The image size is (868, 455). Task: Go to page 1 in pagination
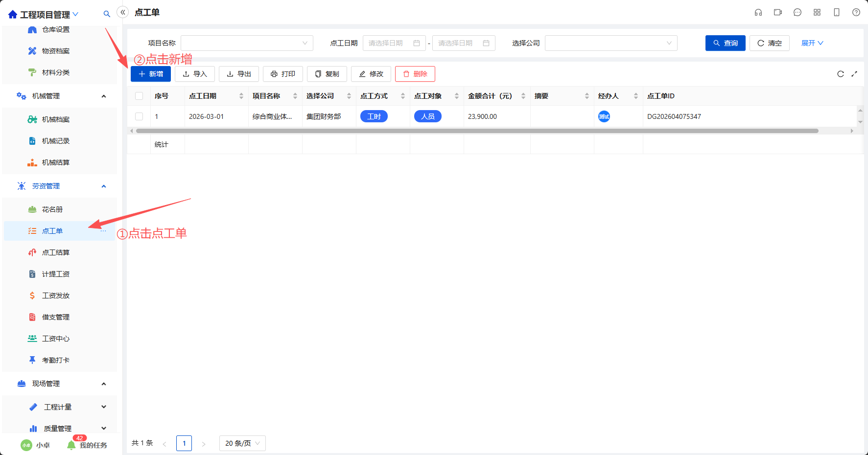pyautogui.click(x=184, y=443)
